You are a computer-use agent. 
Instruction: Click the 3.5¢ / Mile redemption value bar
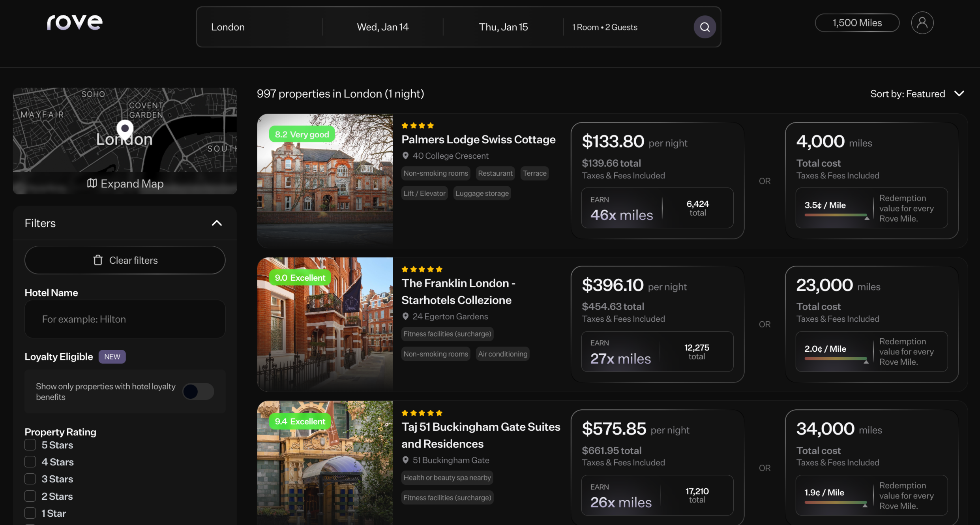click(836, 216)
